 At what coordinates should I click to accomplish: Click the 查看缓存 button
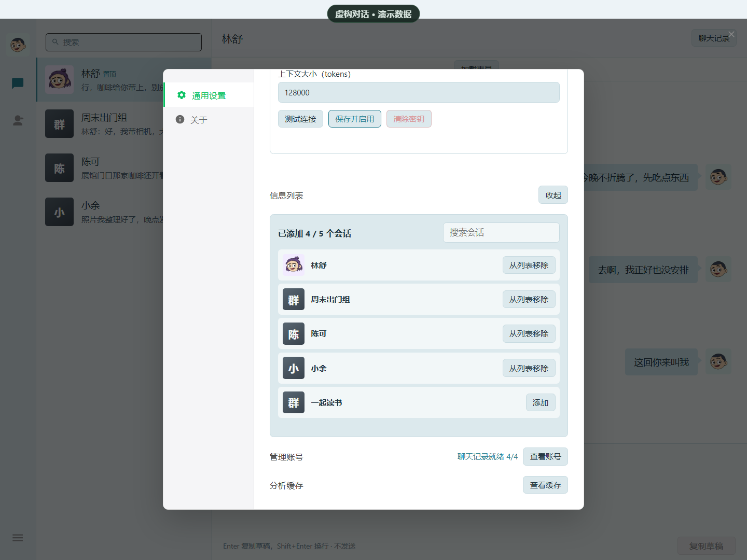[545, 485]
